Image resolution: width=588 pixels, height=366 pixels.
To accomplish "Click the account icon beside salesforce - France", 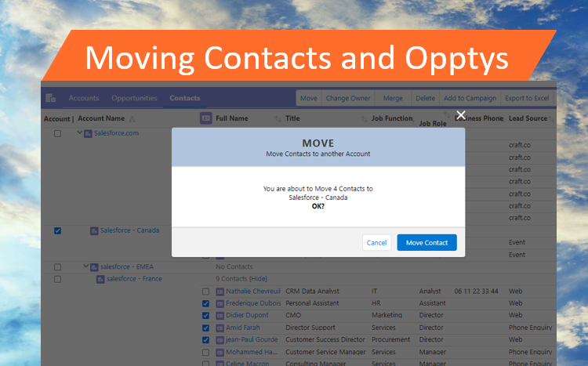I will coord(100,279).
